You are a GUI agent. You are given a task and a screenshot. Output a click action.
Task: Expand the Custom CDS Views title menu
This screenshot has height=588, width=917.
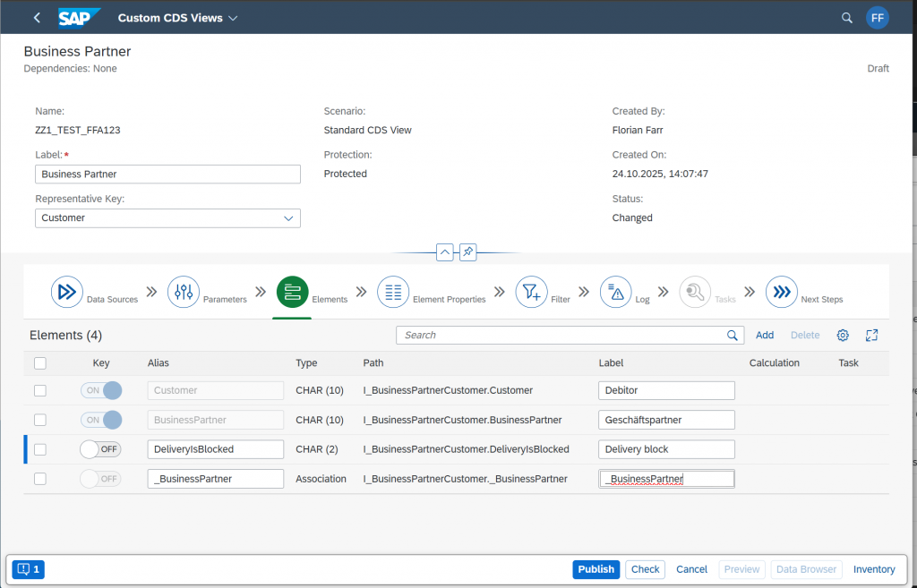(x=233, y=18)
